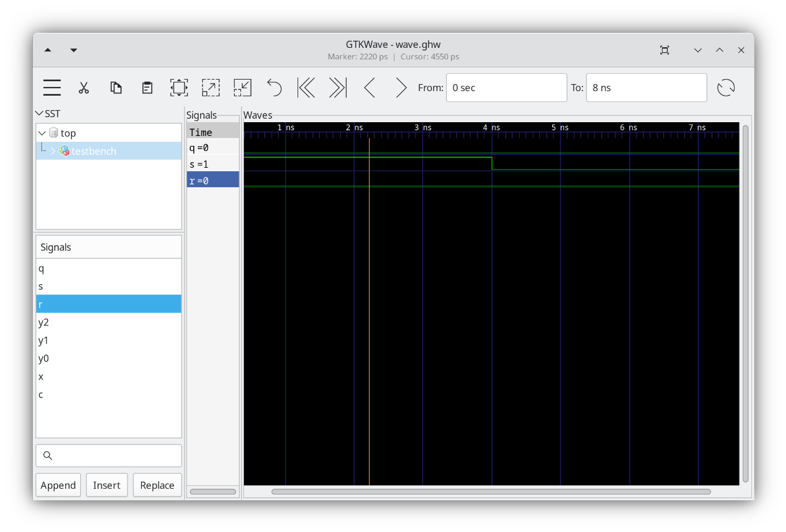This screenshot has width=786, height=532.
Task: Click the Undo arrow icon
Action: tap(274, 88)
